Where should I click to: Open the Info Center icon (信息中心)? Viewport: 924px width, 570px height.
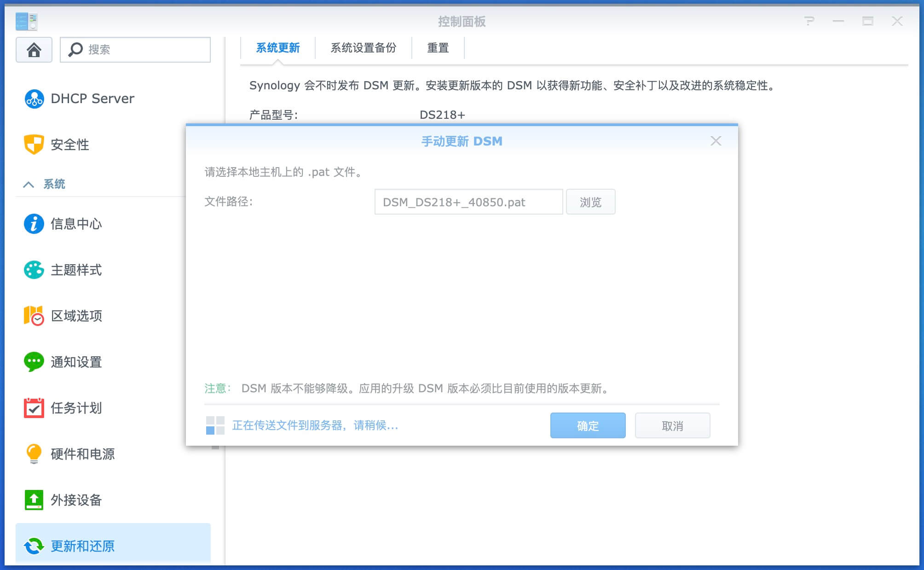[x=34, y=224]
